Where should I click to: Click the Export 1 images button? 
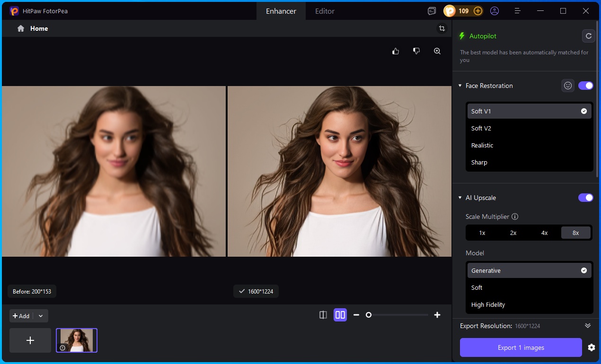(521, 347)
